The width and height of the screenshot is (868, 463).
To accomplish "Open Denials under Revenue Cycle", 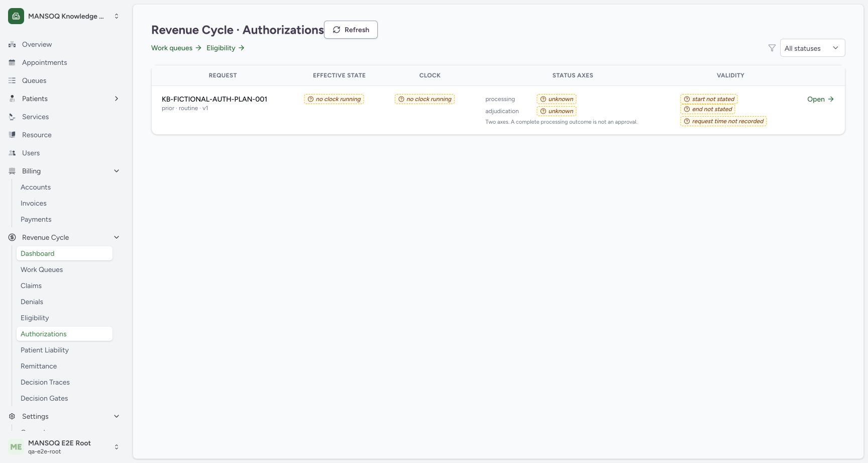I will (32, 302).
